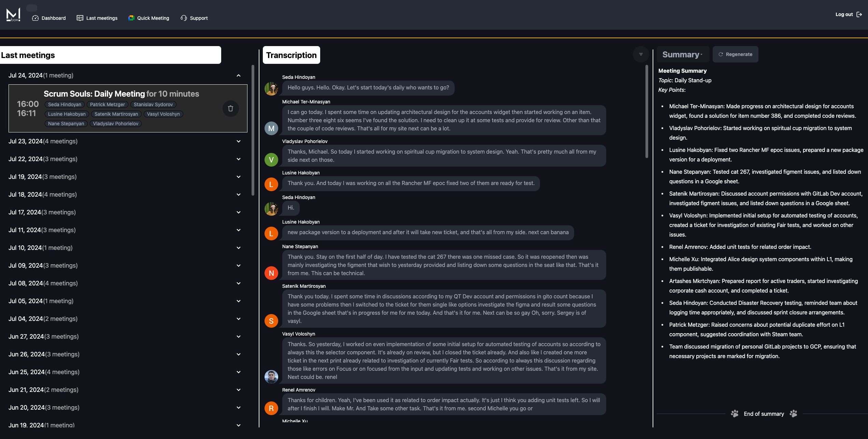This screenshot has width=868, height=439.
Task: Expand Jul 18, 2024 meetings list
Action: 239,195
